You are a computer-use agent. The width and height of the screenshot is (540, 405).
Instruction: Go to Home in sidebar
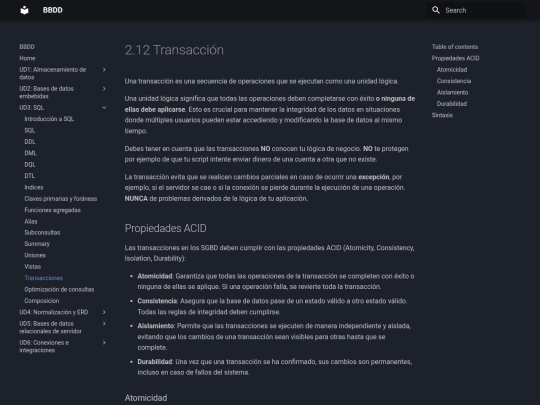point(27,58)
